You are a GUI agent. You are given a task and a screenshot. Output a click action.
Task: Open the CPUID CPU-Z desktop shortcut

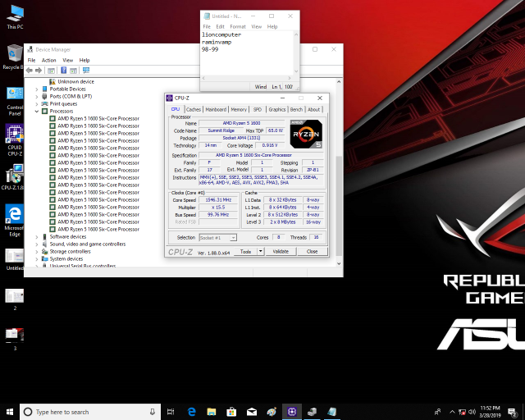point(14,136)
